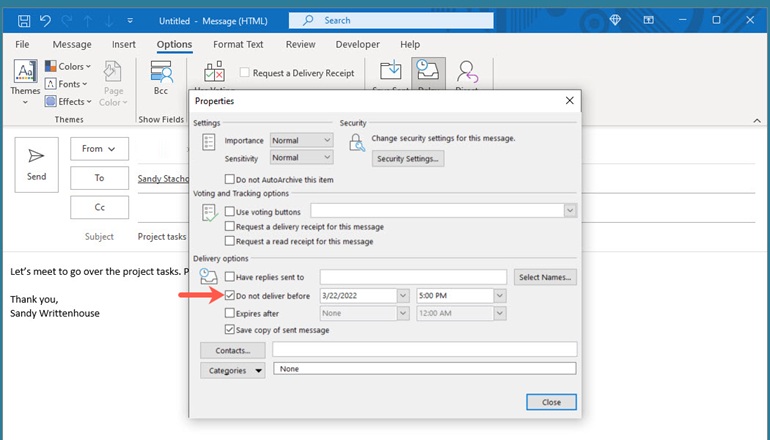Enable the Expires after checkbox

(x=230, y=313)
